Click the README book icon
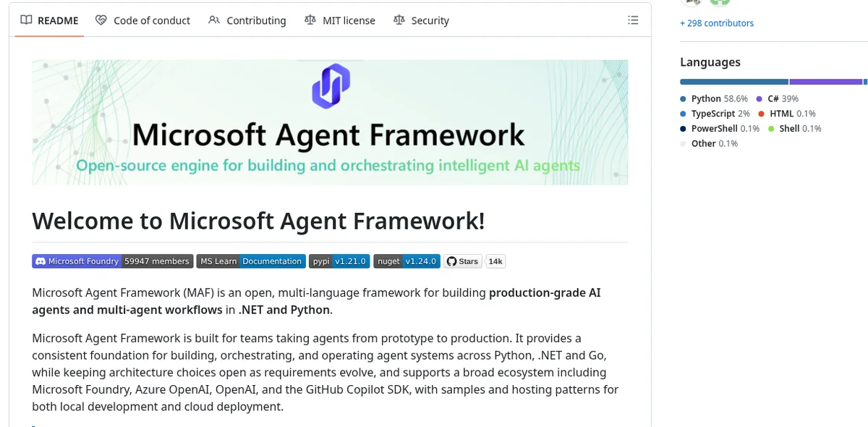 [x=26, y=20]
